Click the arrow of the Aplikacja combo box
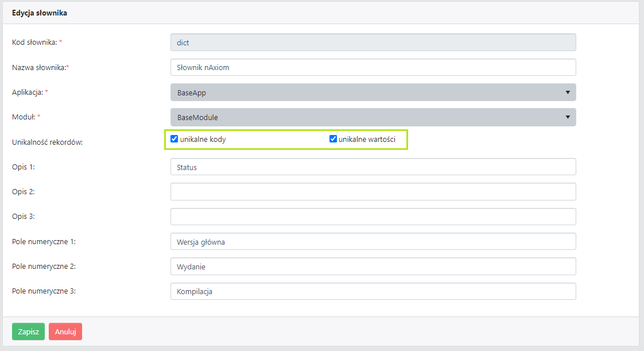This screenshot has width=644, height=351. point(567,92)
